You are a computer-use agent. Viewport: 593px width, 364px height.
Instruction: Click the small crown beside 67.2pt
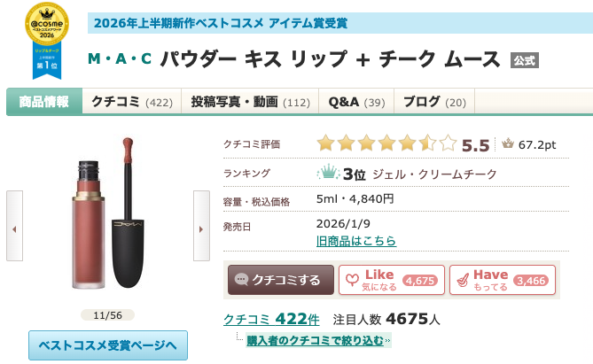point(508,143)
